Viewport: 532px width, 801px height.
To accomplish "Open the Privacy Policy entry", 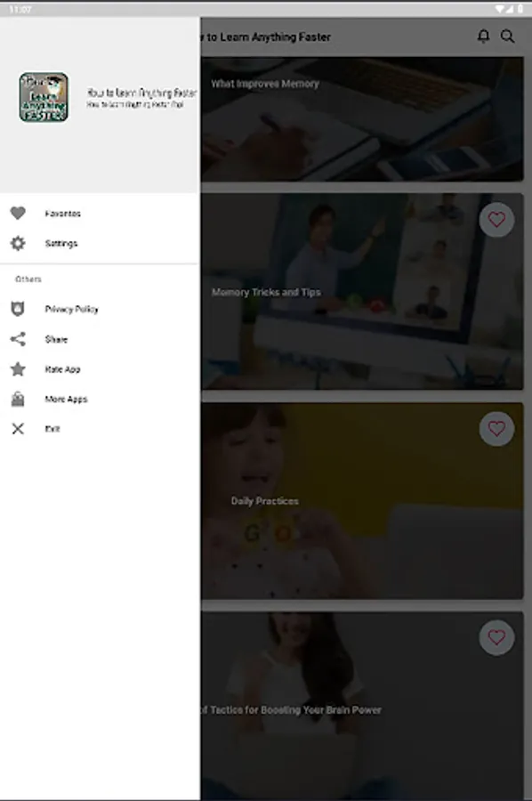I will (x=100, y=309).
